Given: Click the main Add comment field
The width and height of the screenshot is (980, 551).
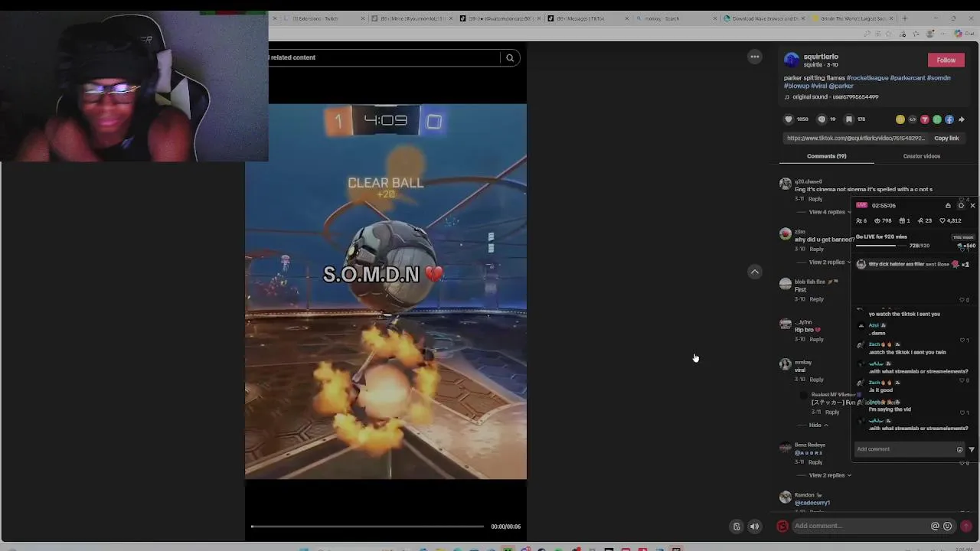Looking at the screenshot, I should 861,527.
